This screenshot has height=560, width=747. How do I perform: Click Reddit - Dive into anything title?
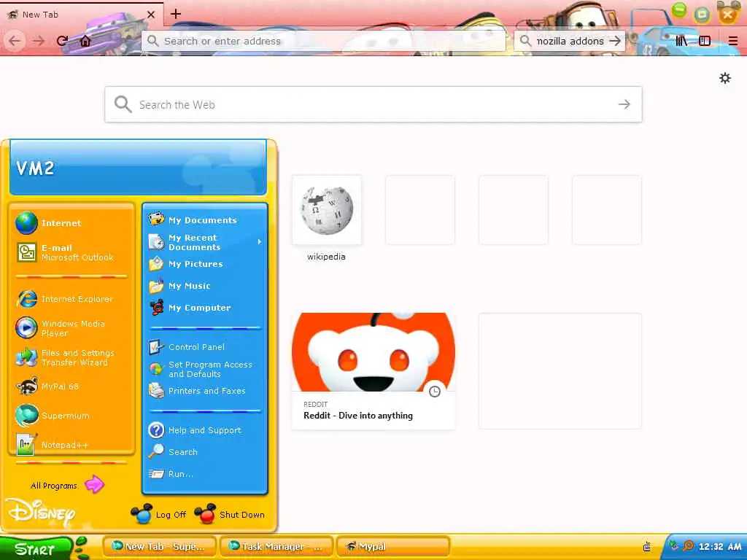[x=358, y=416]
